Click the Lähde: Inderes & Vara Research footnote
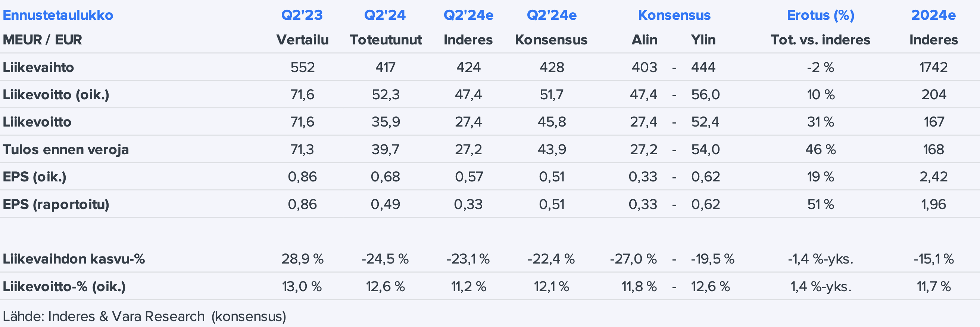980x327 pixels. 144,316
